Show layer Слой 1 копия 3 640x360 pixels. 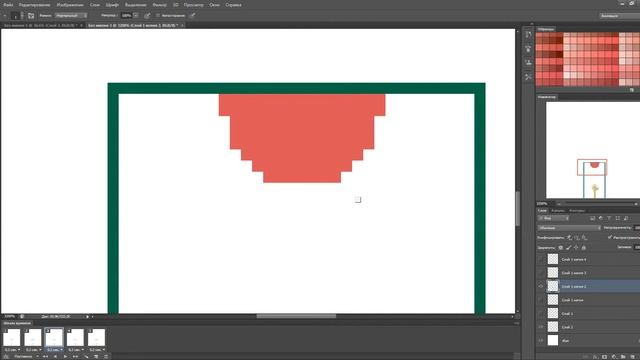[541, 273]
